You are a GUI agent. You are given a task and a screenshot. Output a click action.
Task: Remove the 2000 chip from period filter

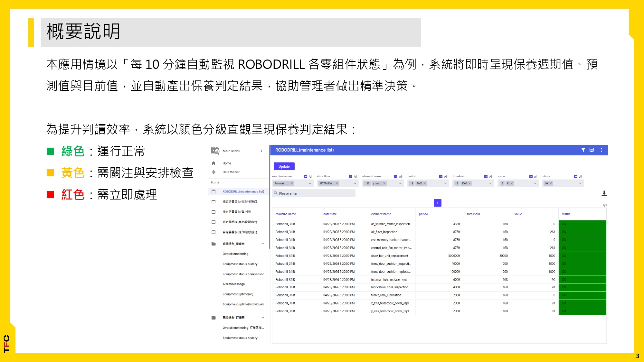(x=425, y=183)
